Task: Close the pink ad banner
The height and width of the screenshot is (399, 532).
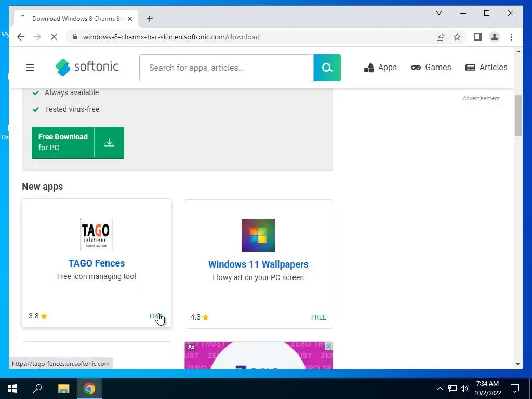Action: pos(328,346)
